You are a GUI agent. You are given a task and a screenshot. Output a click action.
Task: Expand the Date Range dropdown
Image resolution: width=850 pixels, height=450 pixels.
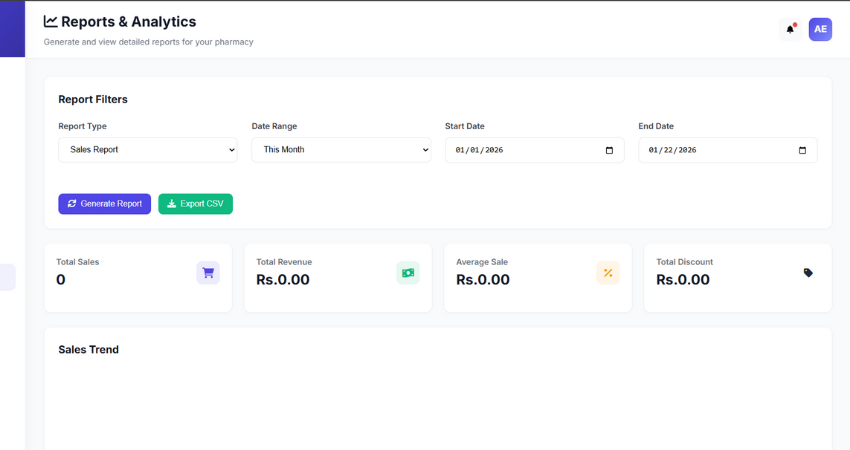click(x=340, y=150)
